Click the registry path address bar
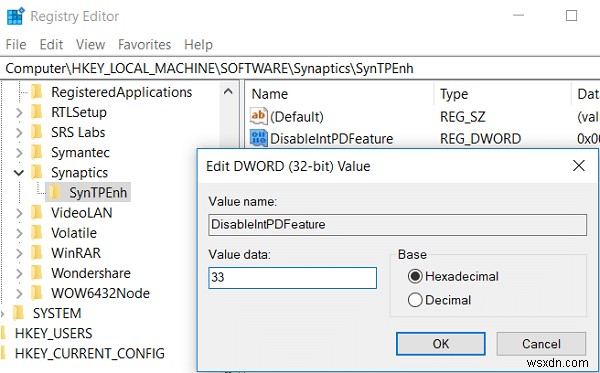The height and width of the screenshot is (373, 600). tap(300, 68)
